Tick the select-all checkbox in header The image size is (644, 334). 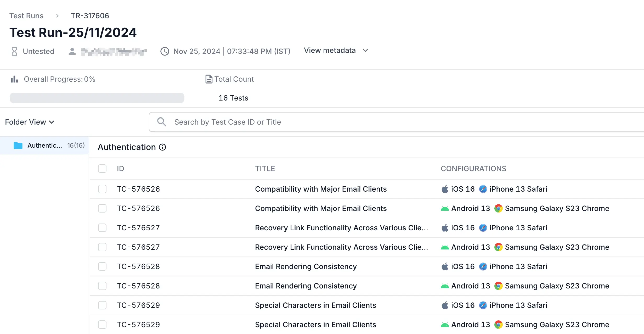click(102, 169)
